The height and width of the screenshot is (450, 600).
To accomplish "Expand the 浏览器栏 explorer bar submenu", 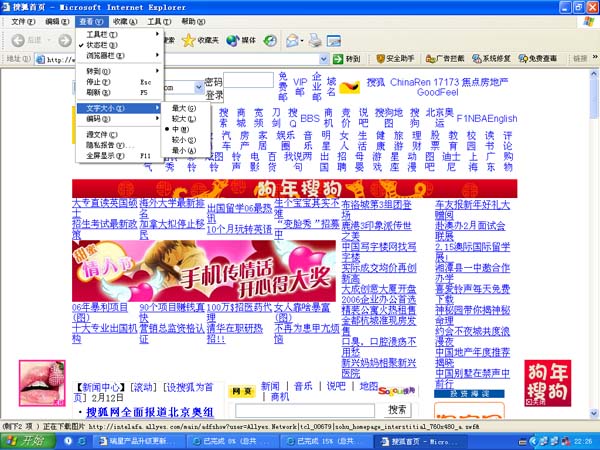I will click(120, 55).
